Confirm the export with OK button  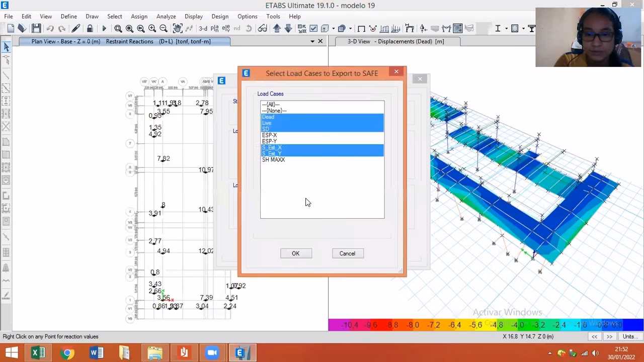[296, 253]
